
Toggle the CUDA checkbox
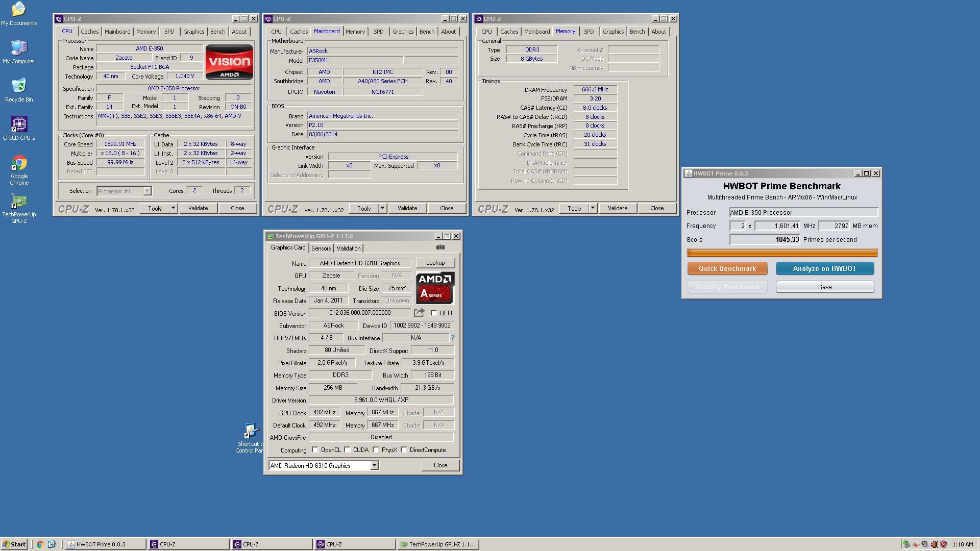click(347, 450)
